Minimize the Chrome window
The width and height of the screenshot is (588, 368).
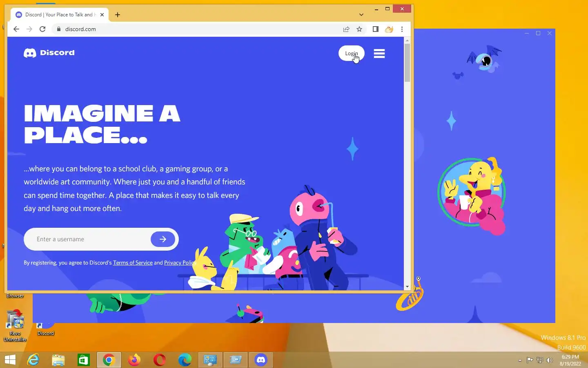pyautogui.click(x=376, y=9)
